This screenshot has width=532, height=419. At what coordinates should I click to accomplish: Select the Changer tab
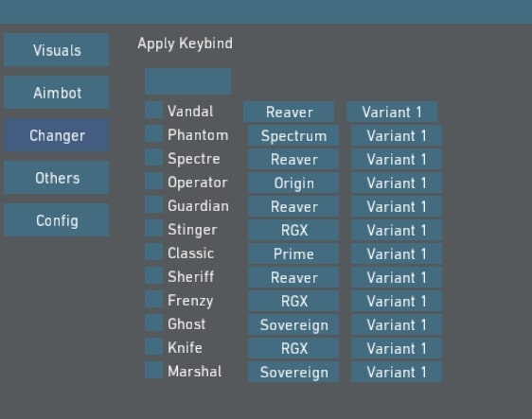pos(56,135)
